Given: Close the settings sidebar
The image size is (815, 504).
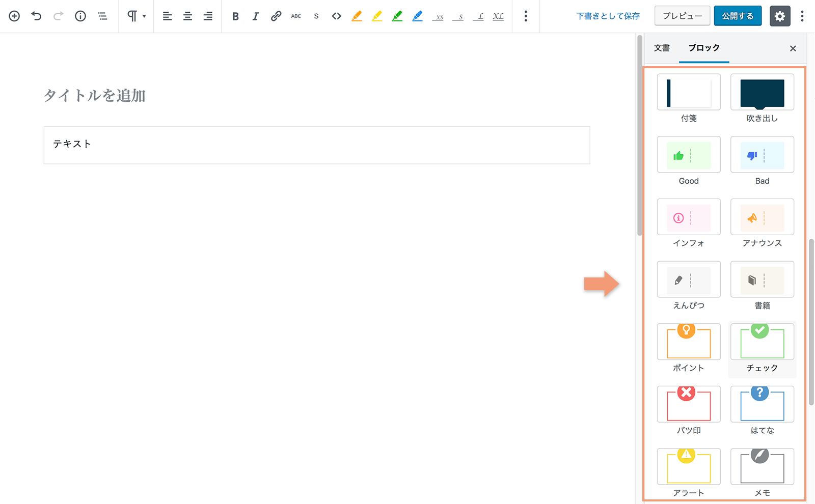Looking at the screenshot, I should pos(793,48).
